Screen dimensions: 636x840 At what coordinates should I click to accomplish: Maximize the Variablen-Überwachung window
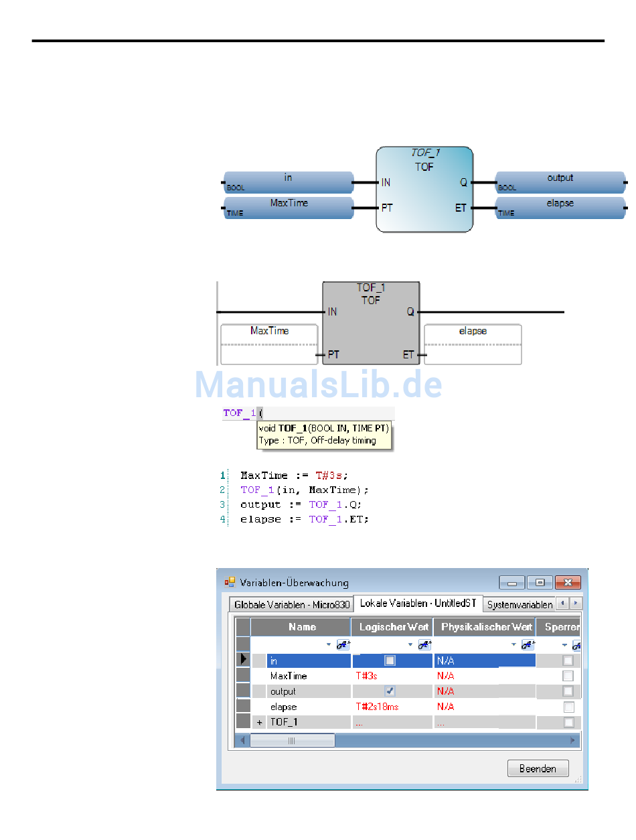[539, 582]
